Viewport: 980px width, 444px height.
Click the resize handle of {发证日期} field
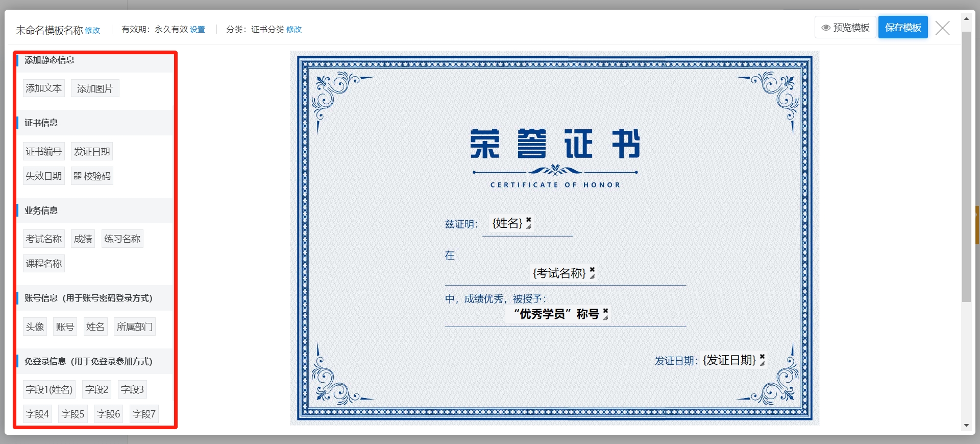(x=762, y=364)
